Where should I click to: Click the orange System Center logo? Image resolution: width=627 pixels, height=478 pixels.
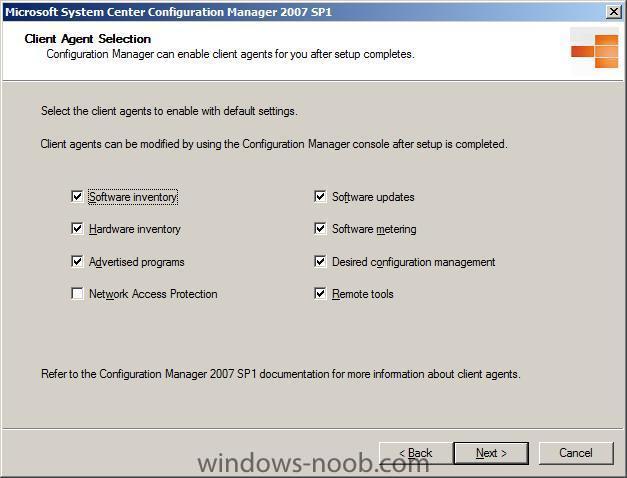click(x=595, y=51)
